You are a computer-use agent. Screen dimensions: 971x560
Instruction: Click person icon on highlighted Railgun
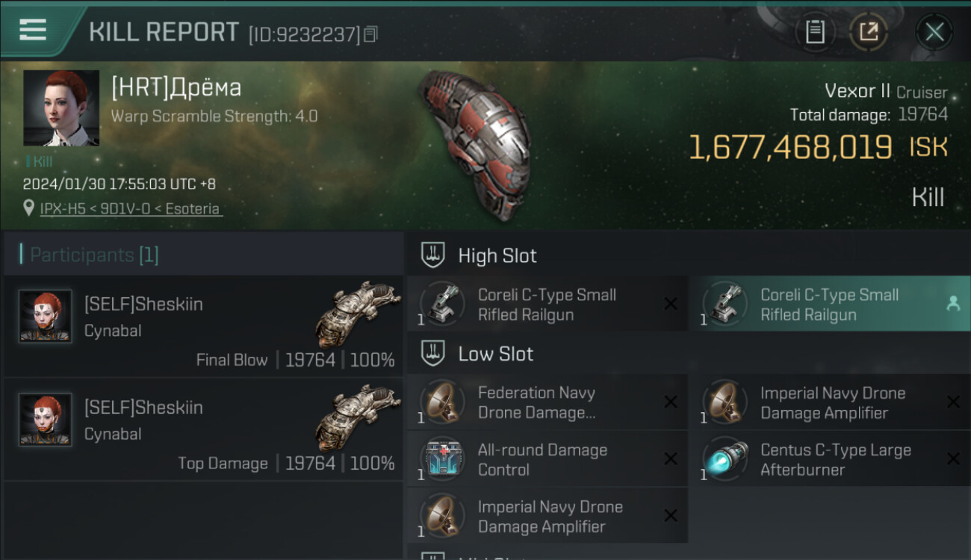click(953, 303)
